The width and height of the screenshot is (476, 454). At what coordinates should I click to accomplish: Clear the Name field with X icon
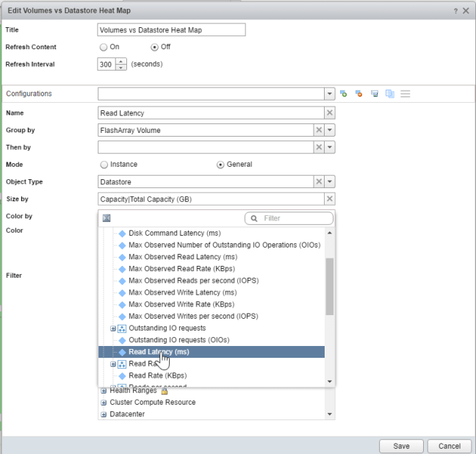(x=330, y=113)
